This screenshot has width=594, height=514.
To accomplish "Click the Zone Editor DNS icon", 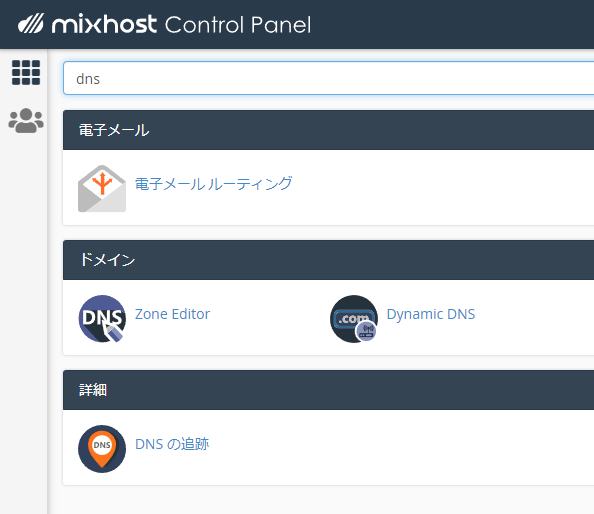I will click(x=102, y=319).
